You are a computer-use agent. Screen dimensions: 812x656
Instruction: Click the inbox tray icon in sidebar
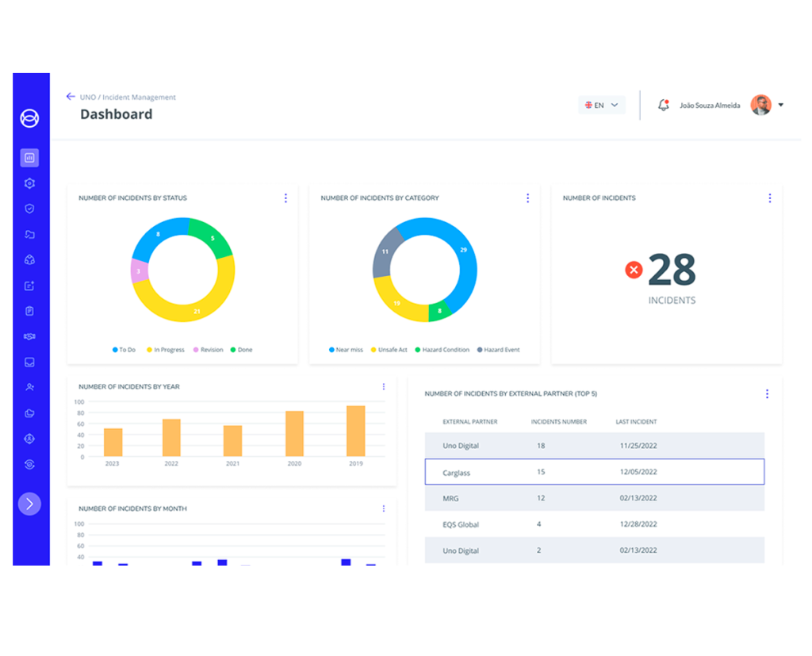point(29,362)
